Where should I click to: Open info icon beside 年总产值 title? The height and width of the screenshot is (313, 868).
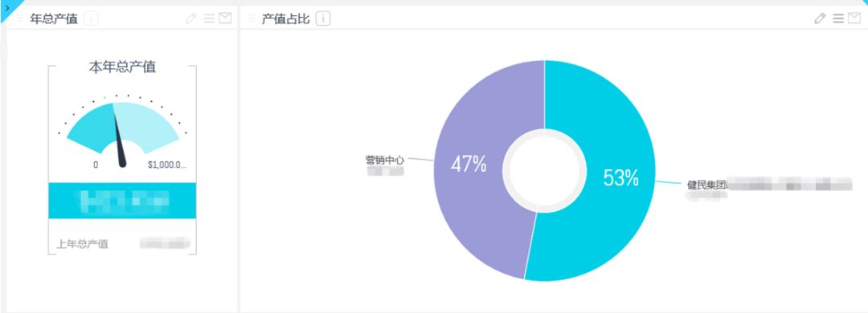coord(91,18)
